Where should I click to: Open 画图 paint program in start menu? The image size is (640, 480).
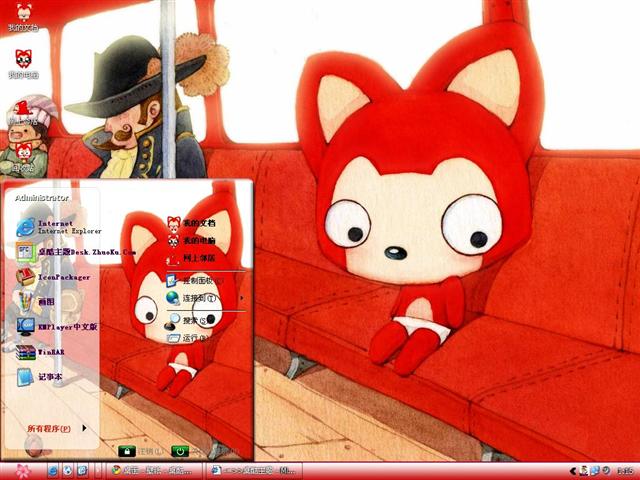36,302
